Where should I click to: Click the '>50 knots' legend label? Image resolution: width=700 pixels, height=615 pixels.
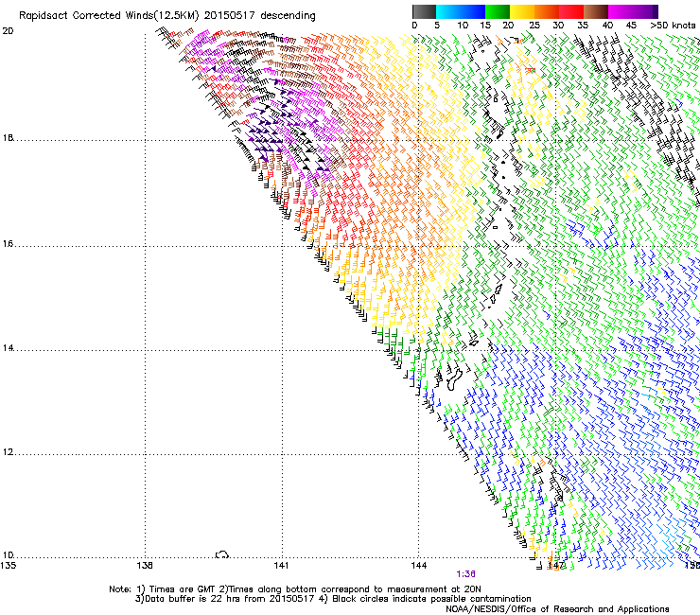[x=673, y=26]
